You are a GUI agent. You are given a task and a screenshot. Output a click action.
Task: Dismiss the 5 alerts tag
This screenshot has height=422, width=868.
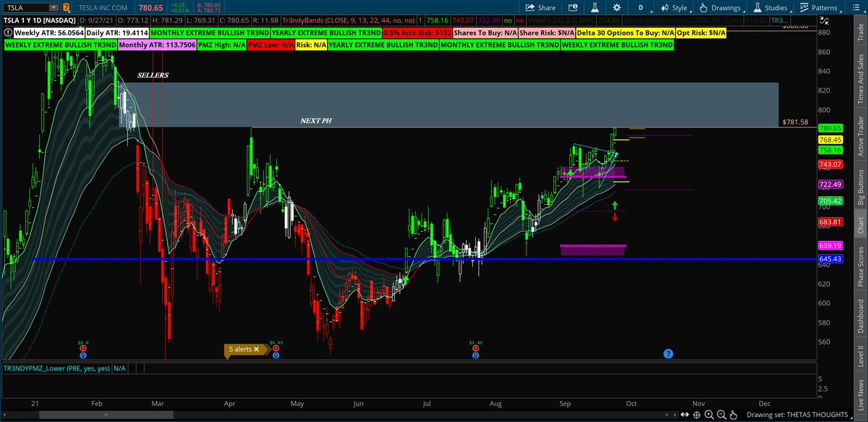coord(257,349)
